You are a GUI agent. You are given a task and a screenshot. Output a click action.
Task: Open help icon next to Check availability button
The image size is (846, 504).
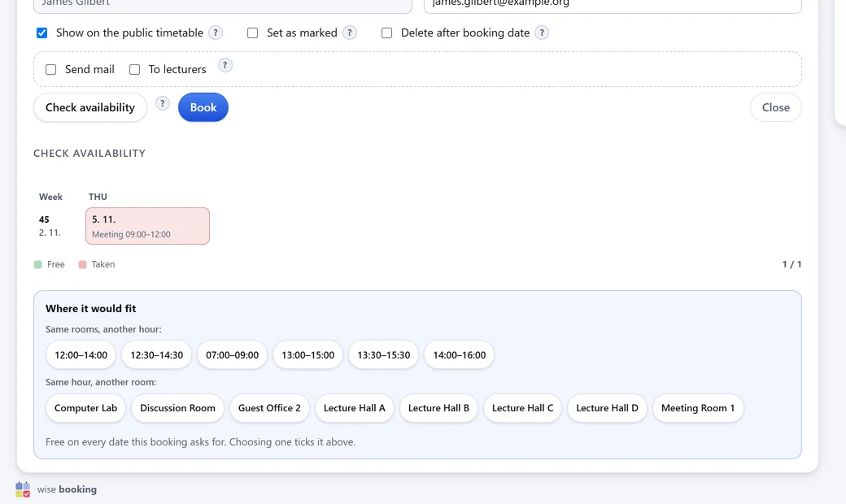click(163, 103)
